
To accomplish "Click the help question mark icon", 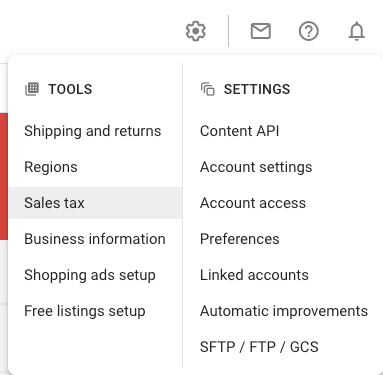I will coord(308,31).
